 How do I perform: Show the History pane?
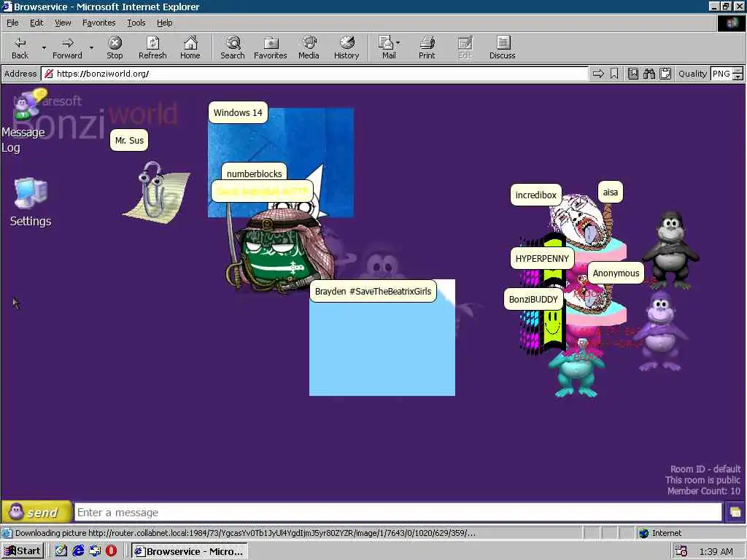click(347, 47)
